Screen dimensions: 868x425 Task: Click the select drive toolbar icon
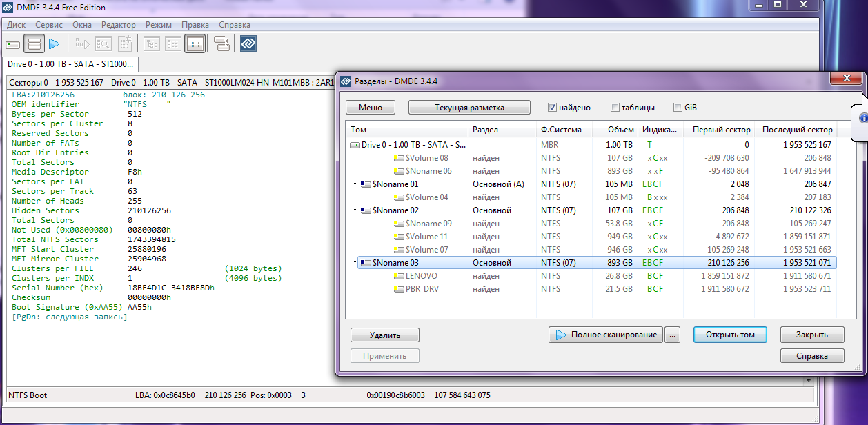click(x=12, y=44)
